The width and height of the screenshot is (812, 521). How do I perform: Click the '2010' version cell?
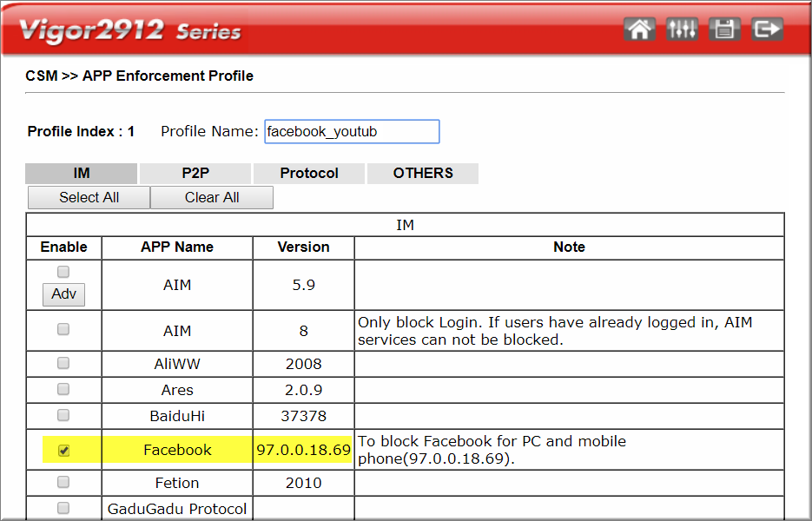[303, 483]
